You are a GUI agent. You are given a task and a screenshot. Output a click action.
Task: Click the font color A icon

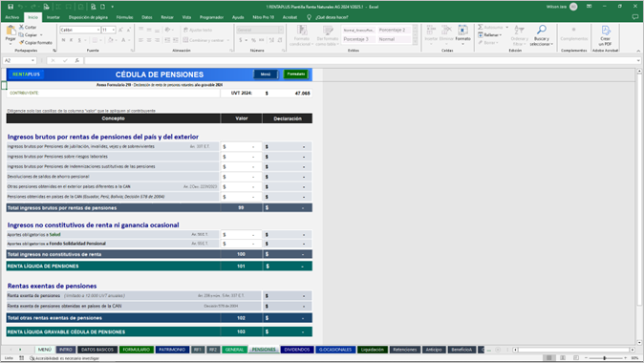pos(123,40)
